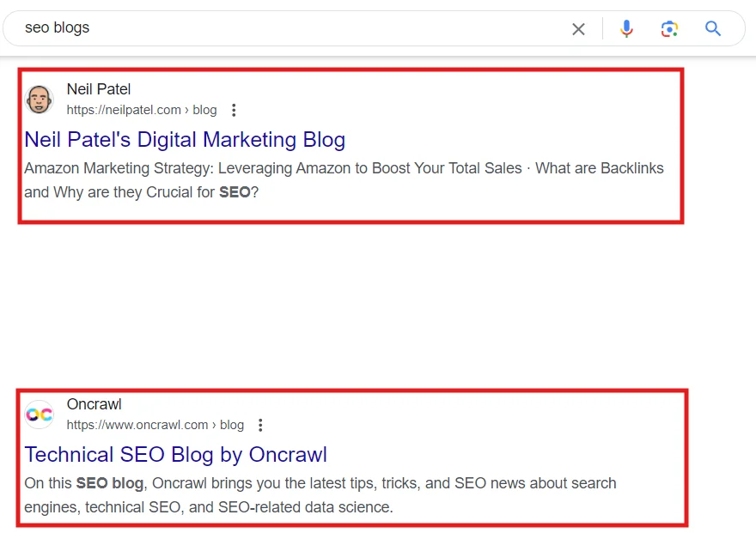Click the "Neil Patel" site name

coord(99,89)
